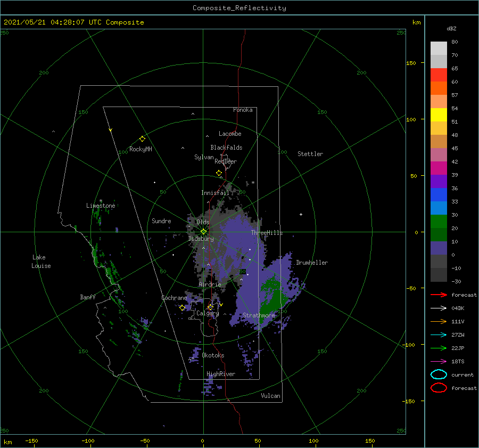The width and height of the screenshot is (479, 448).
Task: Click the Banff label
Action: [88, 297]
